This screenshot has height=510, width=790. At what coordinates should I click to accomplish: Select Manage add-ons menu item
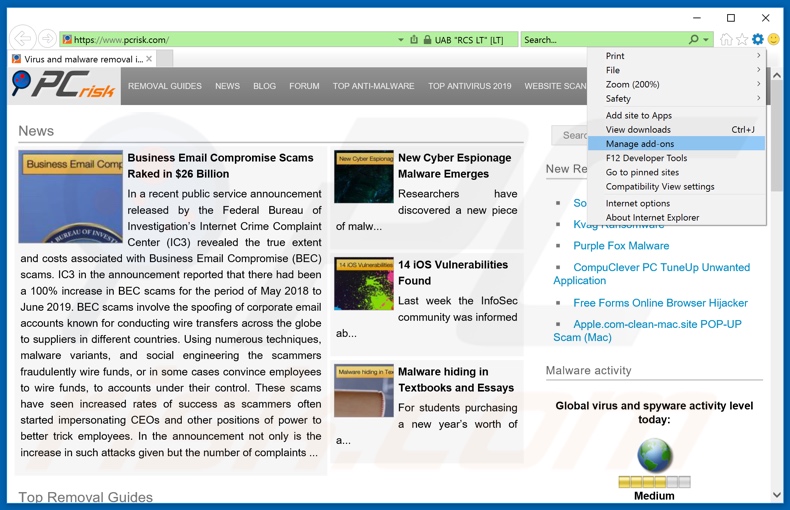click(x=677, y=144)
